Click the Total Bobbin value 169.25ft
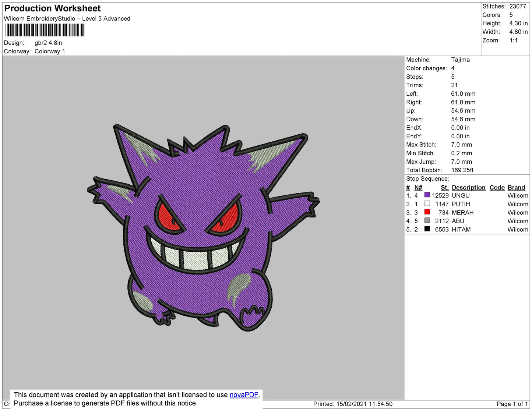The width and height of the screenshot is (532, 411). [462, 170]
